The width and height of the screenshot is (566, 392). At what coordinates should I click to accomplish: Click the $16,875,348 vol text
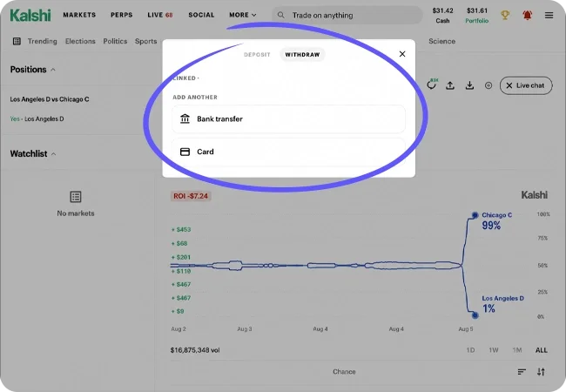point(195,350)
